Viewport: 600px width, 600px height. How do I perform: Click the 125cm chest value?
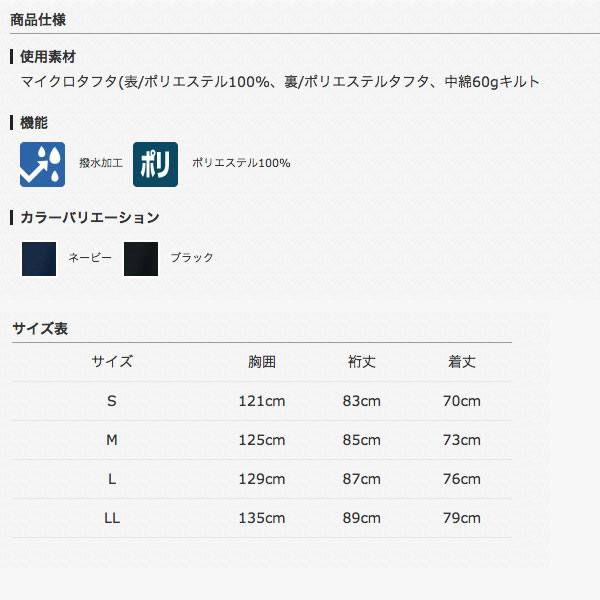(x=262, y=440)
